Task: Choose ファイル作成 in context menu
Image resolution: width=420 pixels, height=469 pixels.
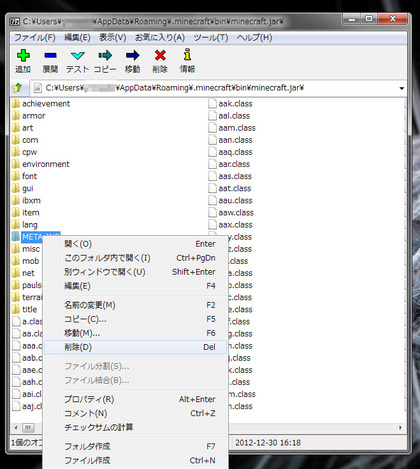Action: click(136, 461)
